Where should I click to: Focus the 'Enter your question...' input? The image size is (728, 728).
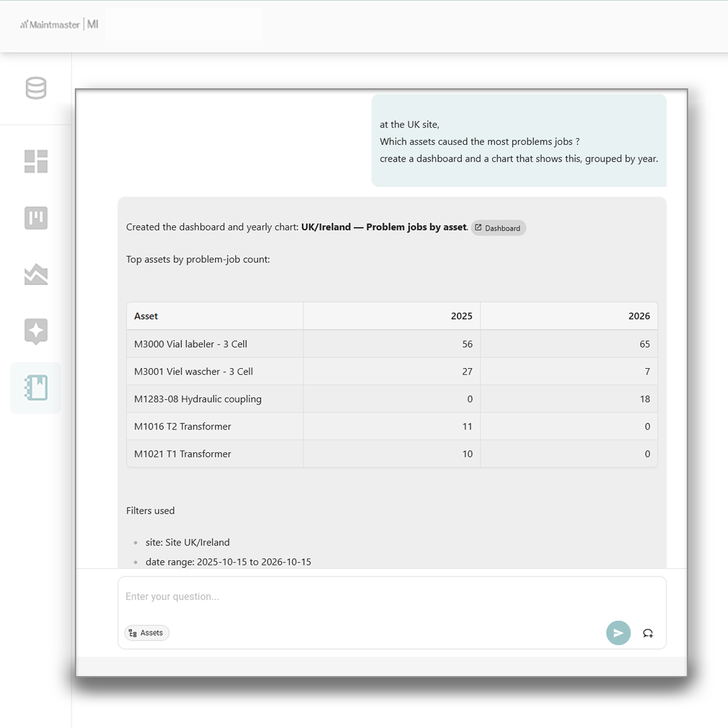point(392,597)
